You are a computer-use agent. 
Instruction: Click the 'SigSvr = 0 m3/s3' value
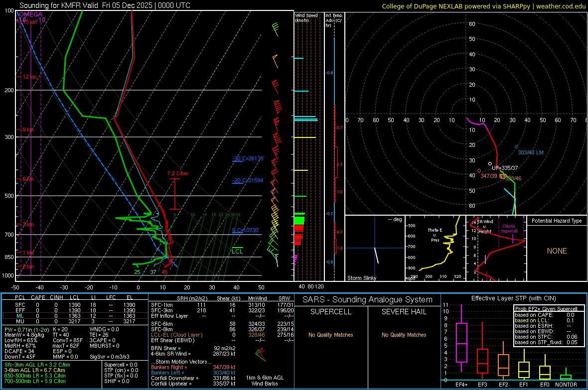pyautogui.click(x=110, y=357)
